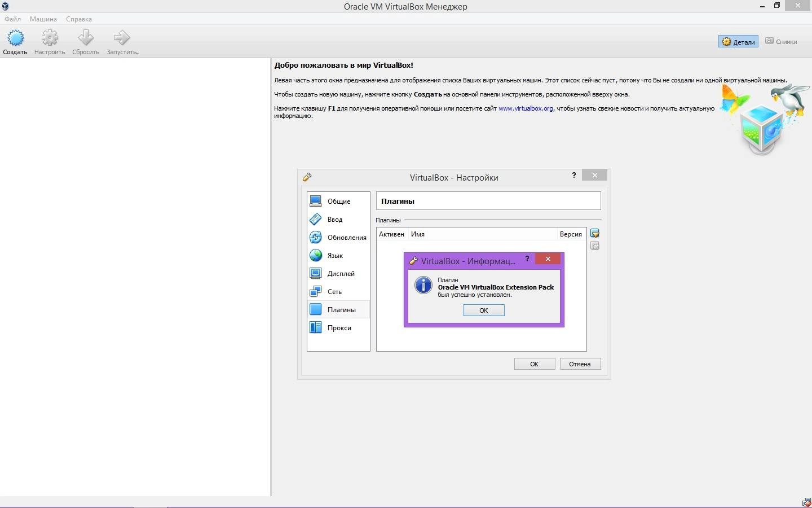
Task: Click the Настройки dialog help question mark
Action: pyautogui.click(x=574, y=176)
